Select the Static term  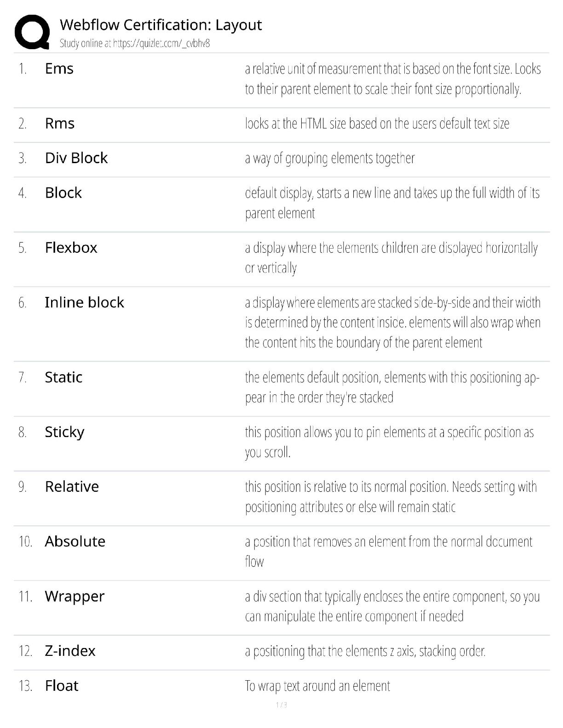click(x=63, y=377)
